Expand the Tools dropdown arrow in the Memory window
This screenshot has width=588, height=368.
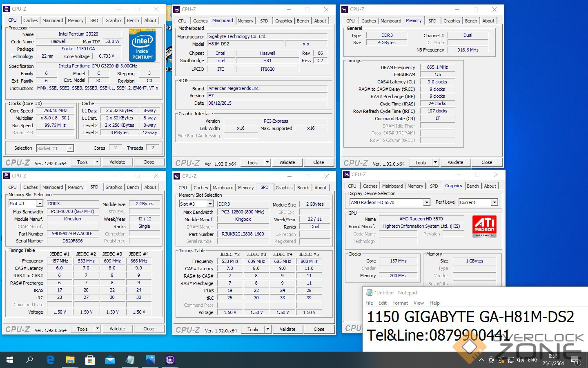pos(435,162)
